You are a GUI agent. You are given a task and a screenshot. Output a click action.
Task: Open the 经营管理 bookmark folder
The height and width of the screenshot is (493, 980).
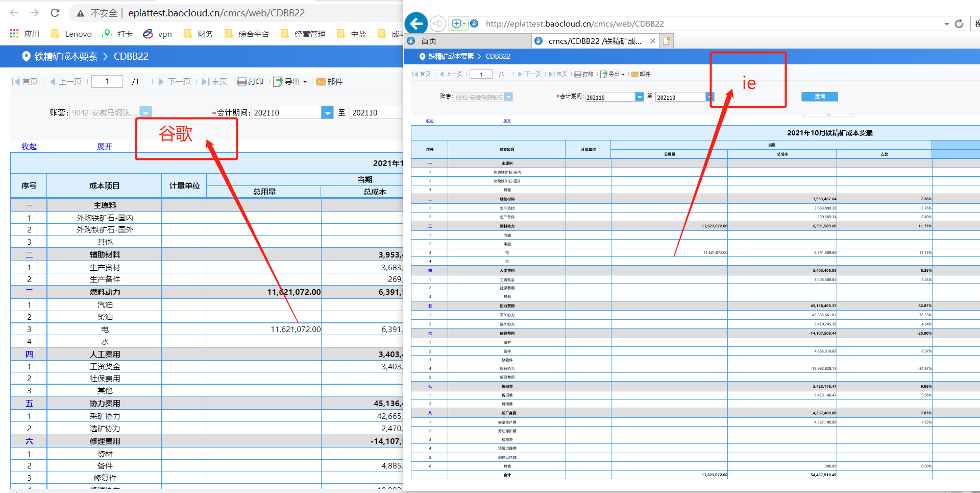(303, 34)
